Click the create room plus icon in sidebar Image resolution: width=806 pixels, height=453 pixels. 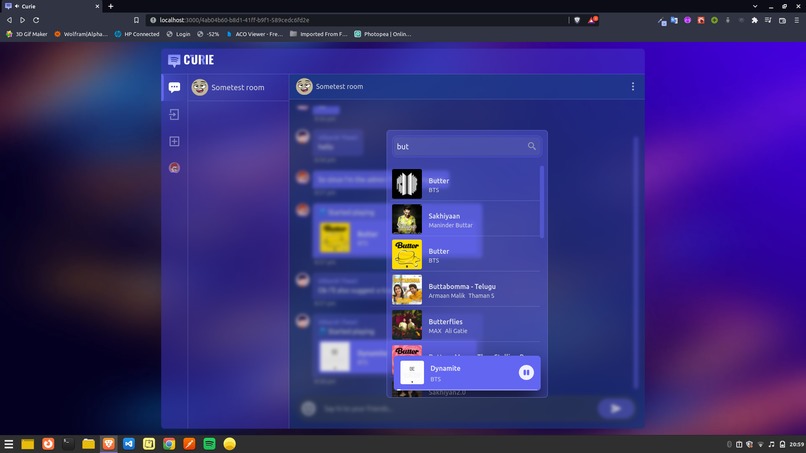tap(174, 141)
